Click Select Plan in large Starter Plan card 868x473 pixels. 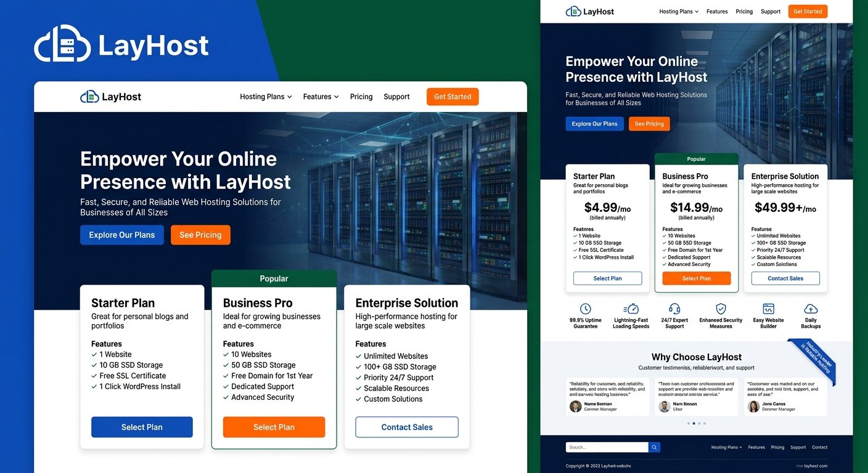(142, 427)
